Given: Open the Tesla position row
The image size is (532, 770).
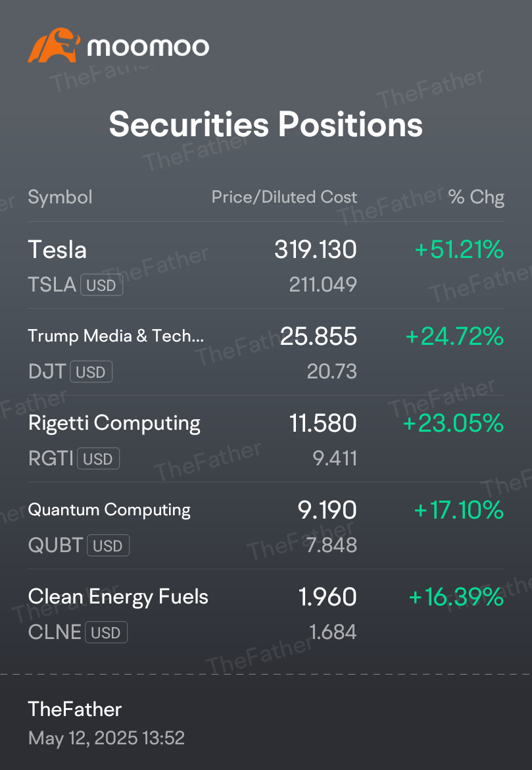Looking at the screenshot, I should (266, 265).
